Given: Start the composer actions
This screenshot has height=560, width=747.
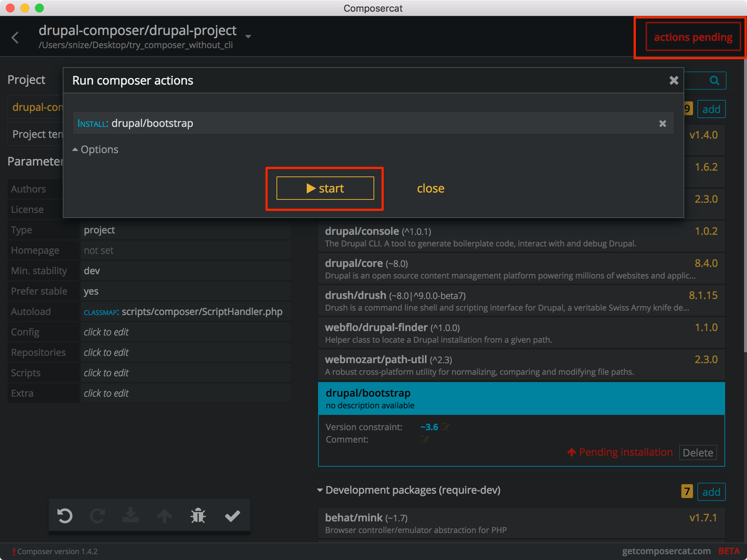Looking at the screenshot, I should click(x=325, y=188).
